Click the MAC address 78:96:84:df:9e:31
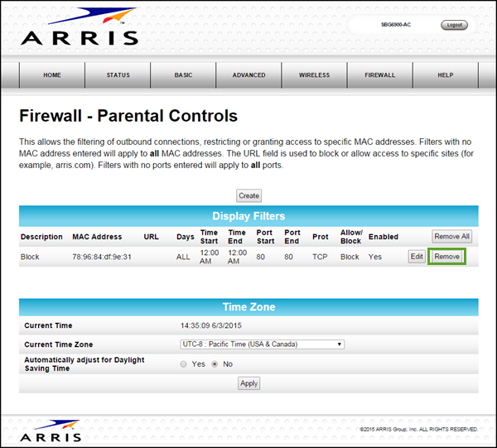497x448 pixels. pyautogui.click(x=102, y=257)
